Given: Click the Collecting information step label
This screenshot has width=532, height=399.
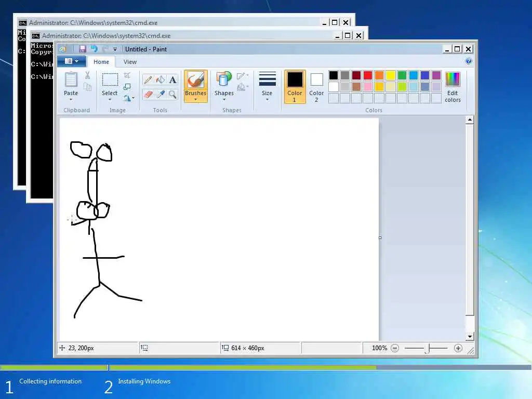Looking at the screenshot, I should pos(50,381).
